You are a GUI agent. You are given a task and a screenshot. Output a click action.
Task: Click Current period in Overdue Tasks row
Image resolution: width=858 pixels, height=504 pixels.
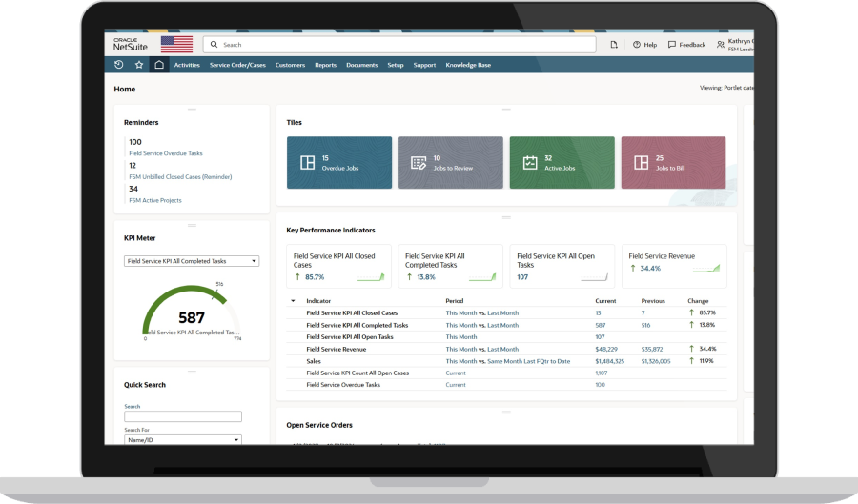click(x=456, y=385)
